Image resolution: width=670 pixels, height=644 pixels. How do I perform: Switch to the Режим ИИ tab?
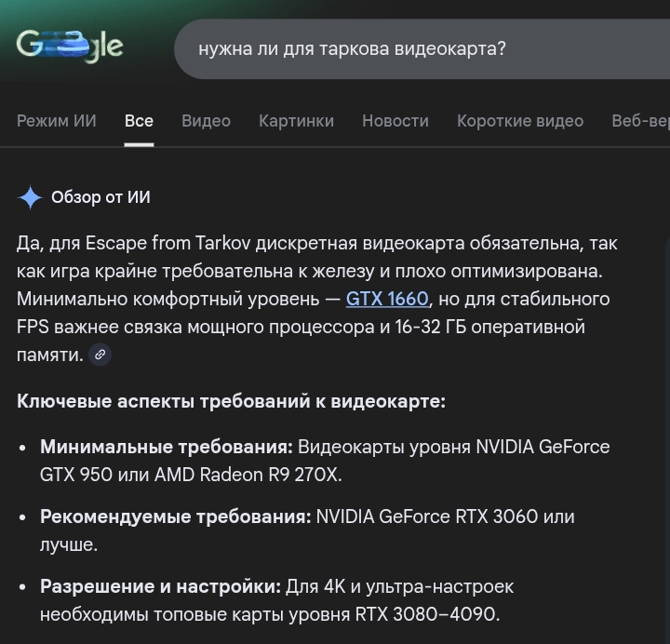(57, 121)
